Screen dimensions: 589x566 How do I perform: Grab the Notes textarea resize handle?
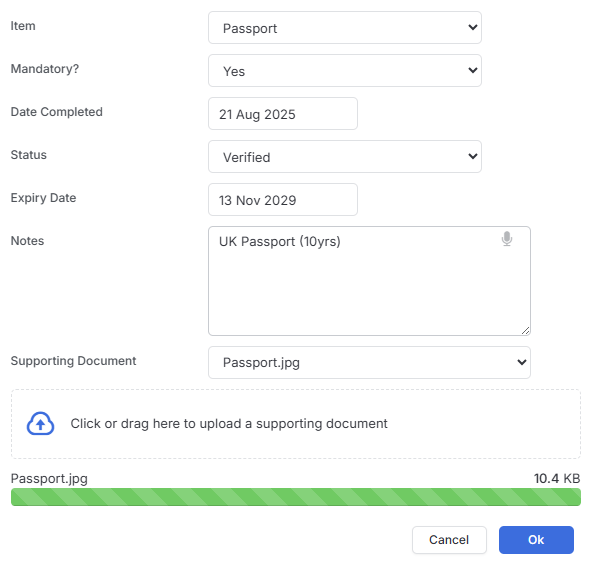526,331
